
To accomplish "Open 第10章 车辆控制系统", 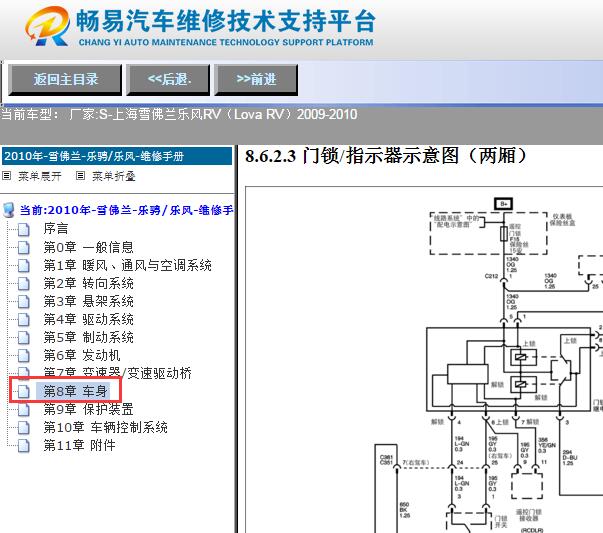I will pos(105,427).
